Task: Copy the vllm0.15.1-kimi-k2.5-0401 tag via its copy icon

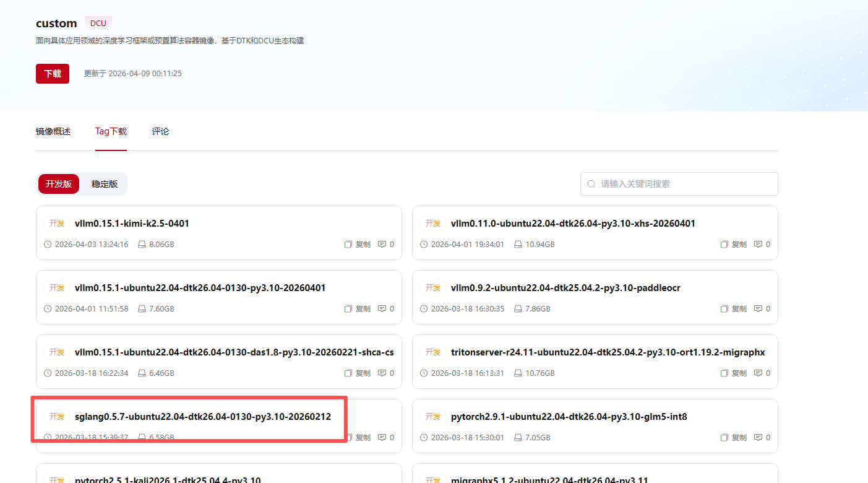Action: [348, 245]
